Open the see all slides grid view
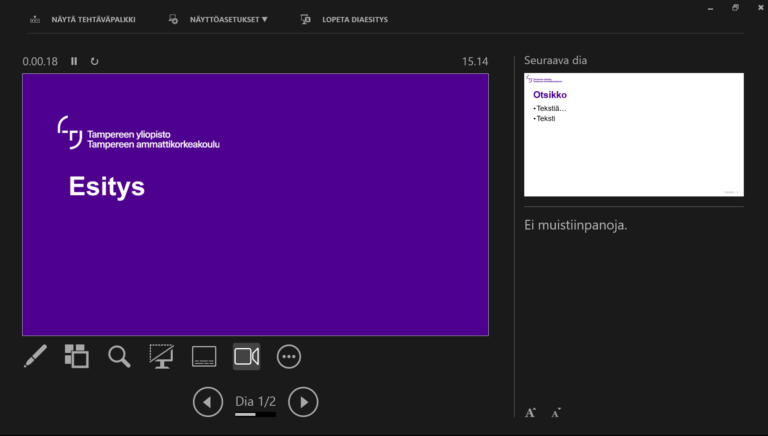Viewport: 768px width, 436px height. (x=77, y=356)
